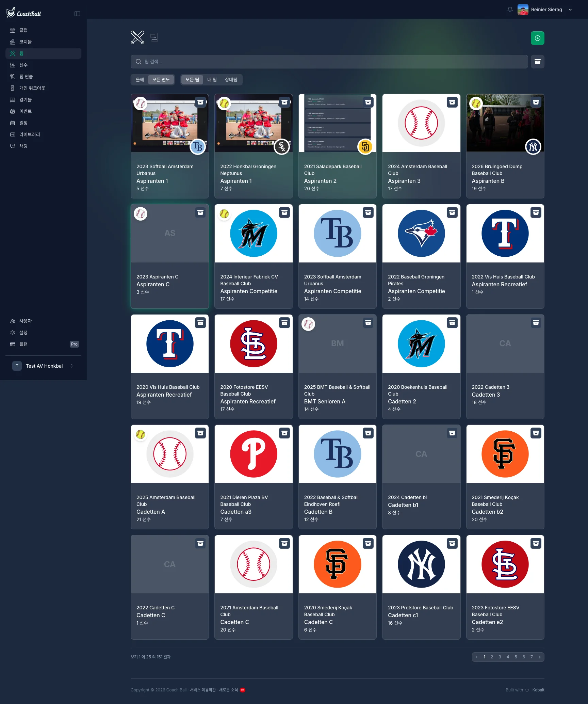Open 일정 in sidebar
The image size is (588, 704).
43,123
